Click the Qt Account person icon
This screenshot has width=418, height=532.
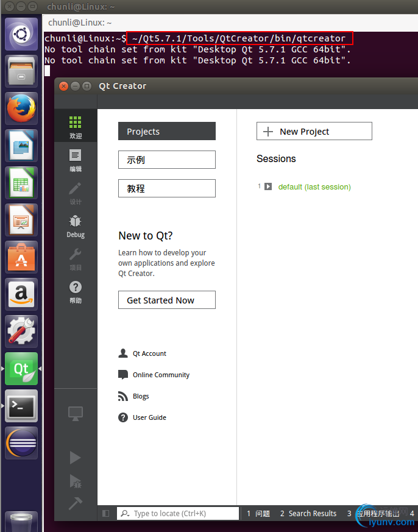(123, 353)
